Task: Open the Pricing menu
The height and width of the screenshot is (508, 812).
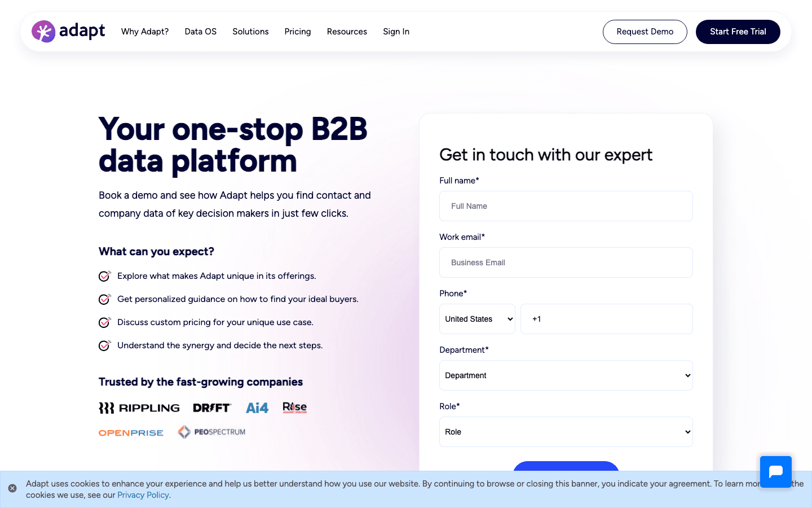Action: [x=298, y=32]
